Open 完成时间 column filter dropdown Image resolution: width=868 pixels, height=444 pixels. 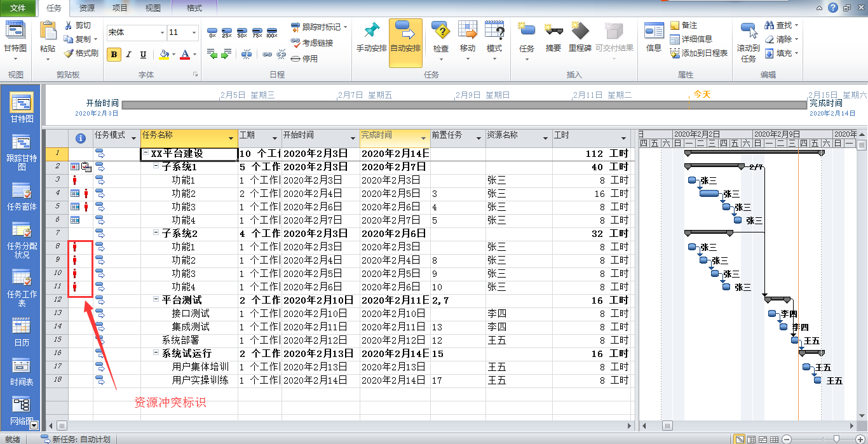point(423,138)
